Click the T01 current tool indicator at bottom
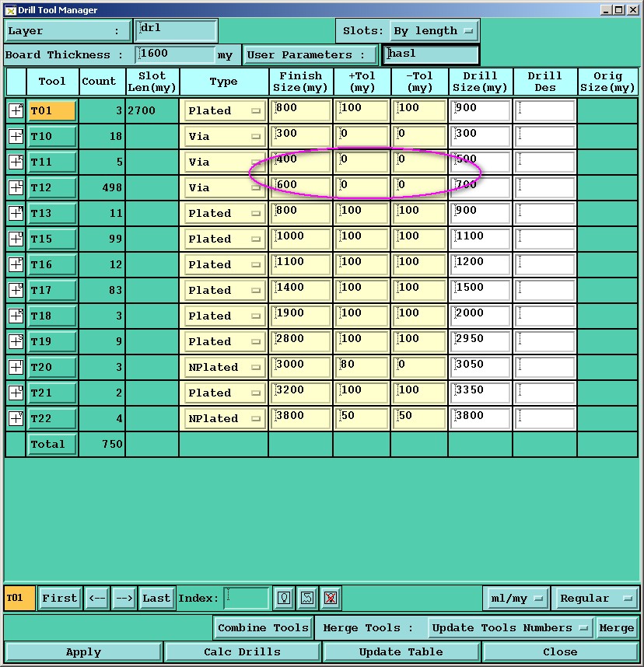Screen dimensions: 644x667 point(19,598)
